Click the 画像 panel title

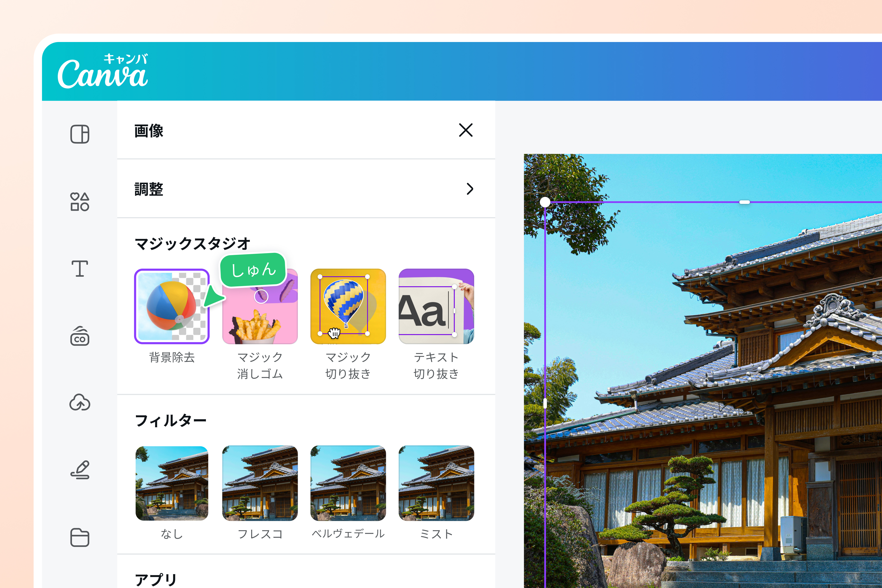click(149, 131)
